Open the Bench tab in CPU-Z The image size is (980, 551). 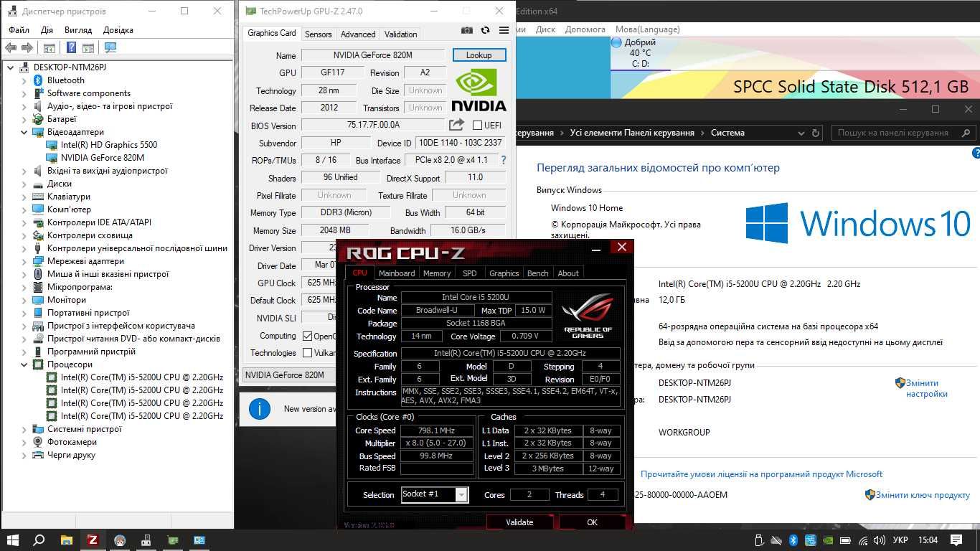click(x=537, y=273)
